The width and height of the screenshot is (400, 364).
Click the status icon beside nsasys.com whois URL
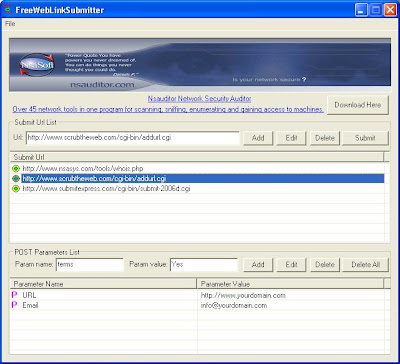tap(16, 169)
